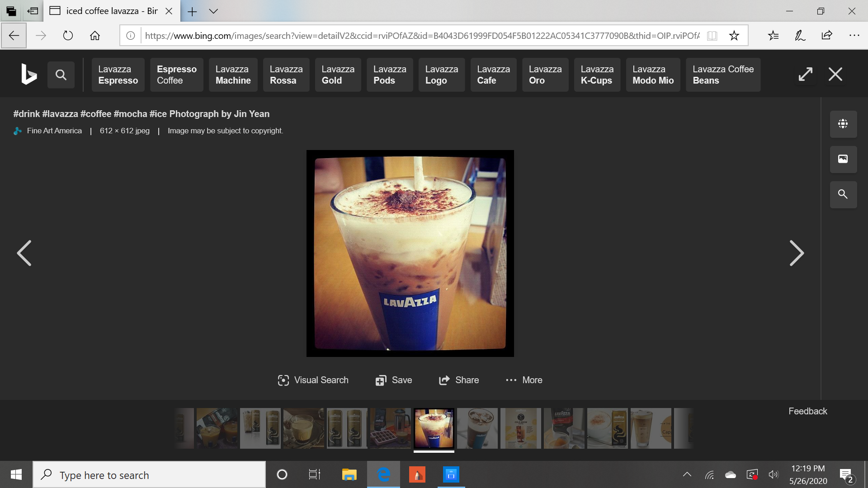Star this page as a favorite
Screen dimensions: 868x488
click(734, 35)
